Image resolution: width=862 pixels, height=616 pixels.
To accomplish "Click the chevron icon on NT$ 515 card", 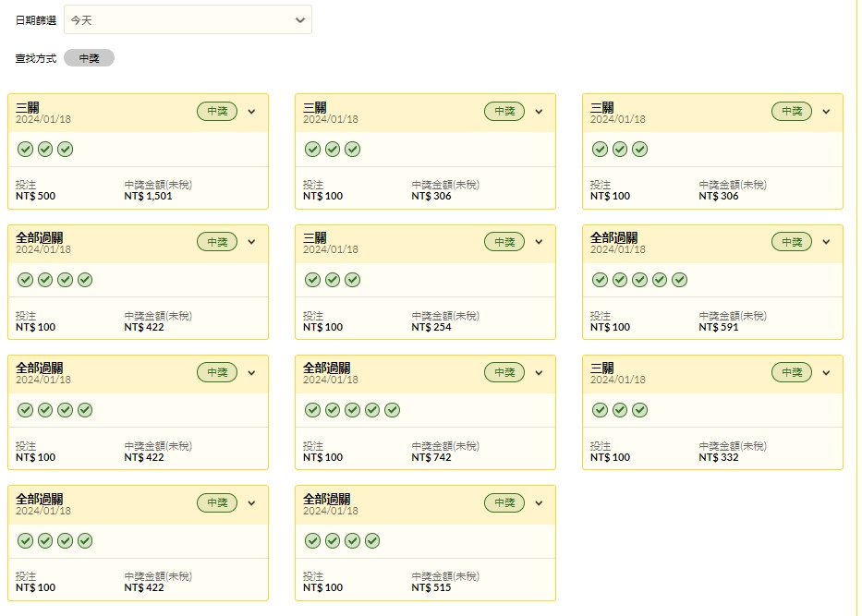I will tap(539, 502).
